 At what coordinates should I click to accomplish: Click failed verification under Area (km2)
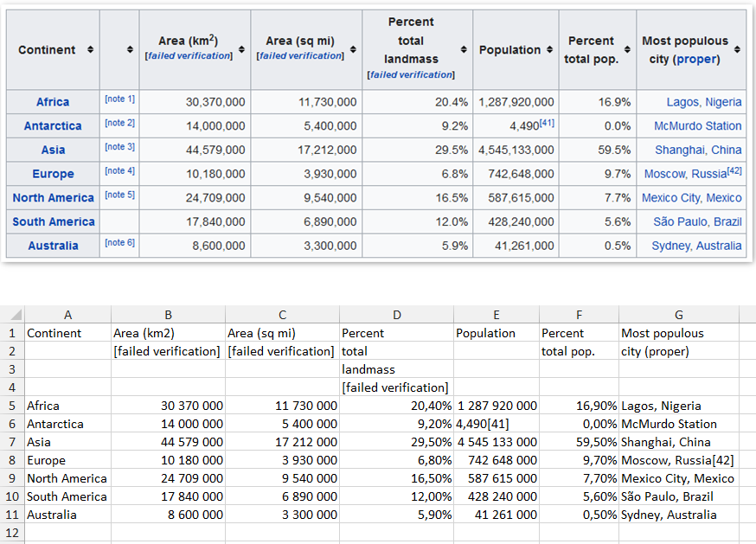click(189, 56)
